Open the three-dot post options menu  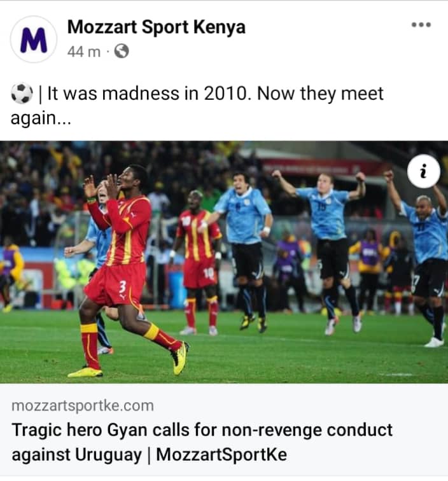421,25
